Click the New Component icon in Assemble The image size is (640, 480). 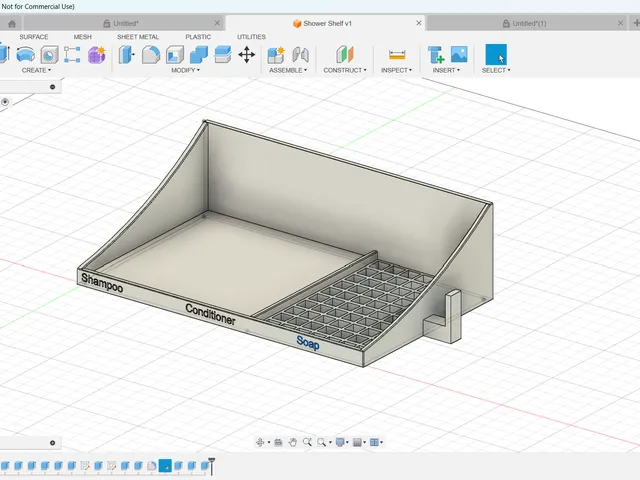click(276, 55)
